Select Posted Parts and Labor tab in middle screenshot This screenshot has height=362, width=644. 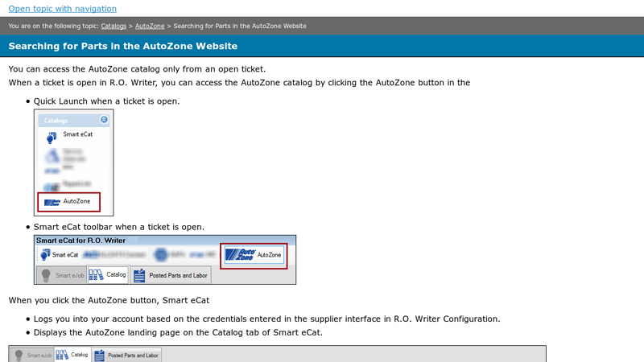click(171, 275)
